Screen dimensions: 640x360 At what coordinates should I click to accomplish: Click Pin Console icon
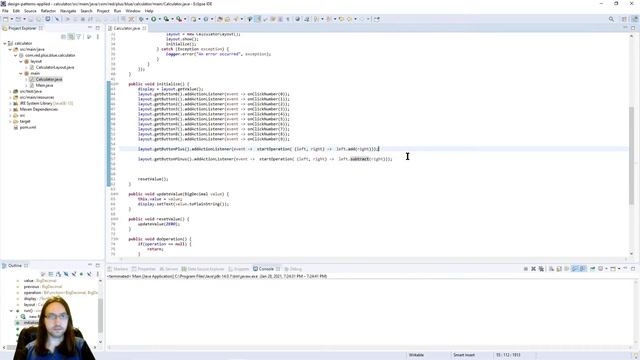[x=593, y=269]
